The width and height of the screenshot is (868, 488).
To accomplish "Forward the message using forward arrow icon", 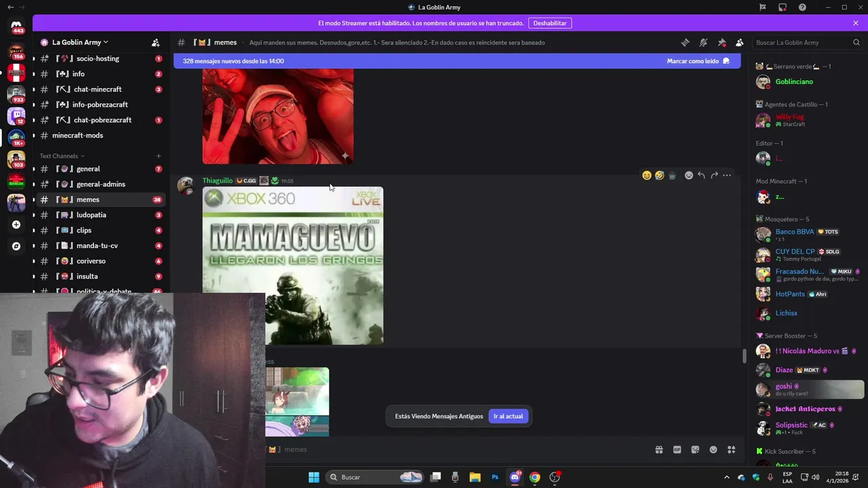I will [714, 176].
